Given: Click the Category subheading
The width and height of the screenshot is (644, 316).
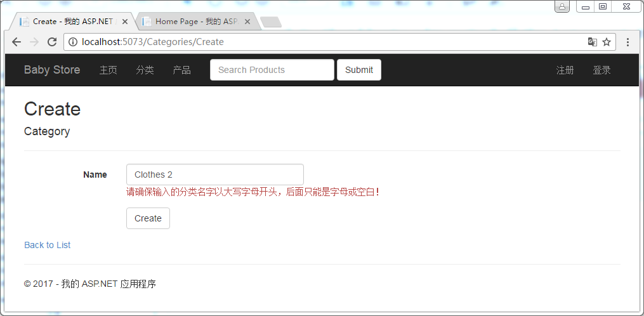Looking at the screenshot, I should click(x=47, y=131).
